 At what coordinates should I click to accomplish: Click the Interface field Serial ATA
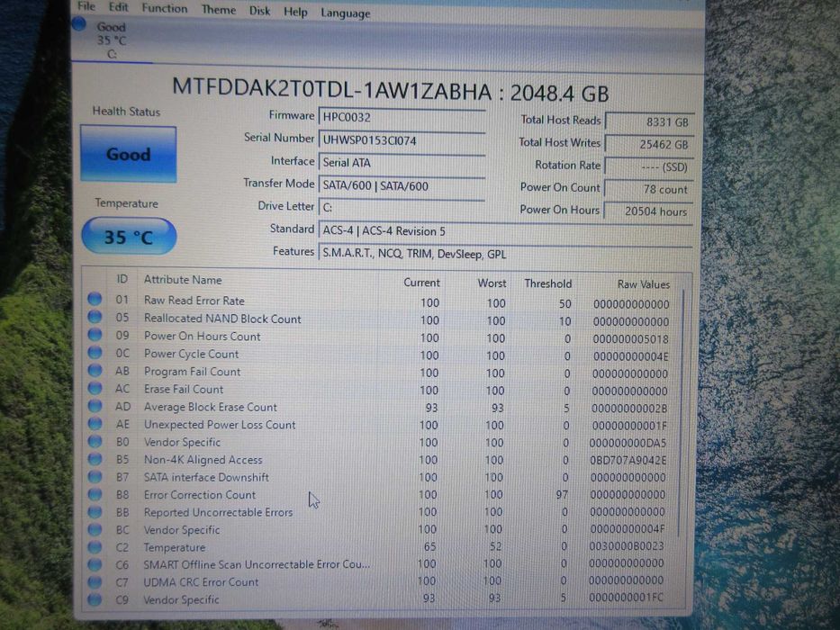coord(402,163)
